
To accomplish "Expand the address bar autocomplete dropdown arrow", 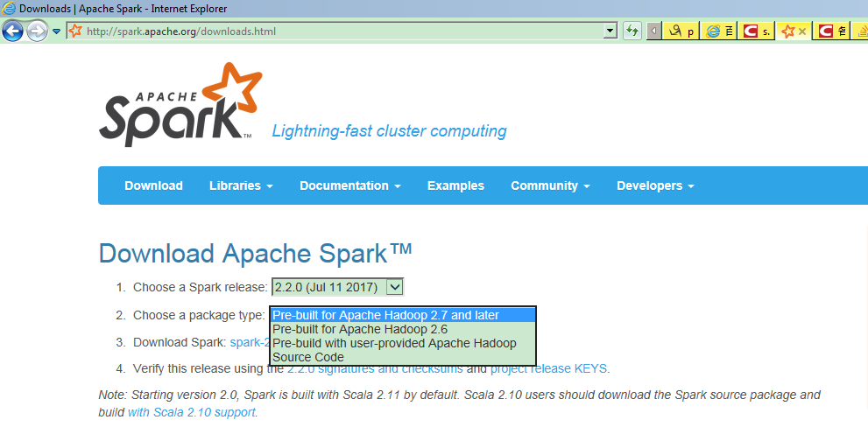I will coord(610,31).
